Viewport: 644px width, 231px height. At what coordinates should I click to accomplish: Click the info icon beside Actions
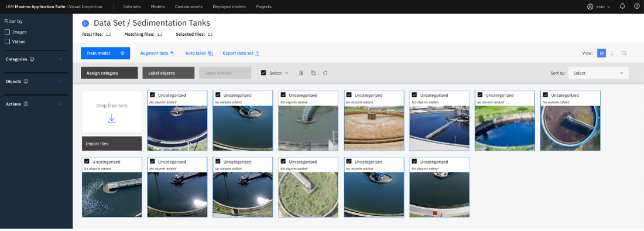pos(25,104)
